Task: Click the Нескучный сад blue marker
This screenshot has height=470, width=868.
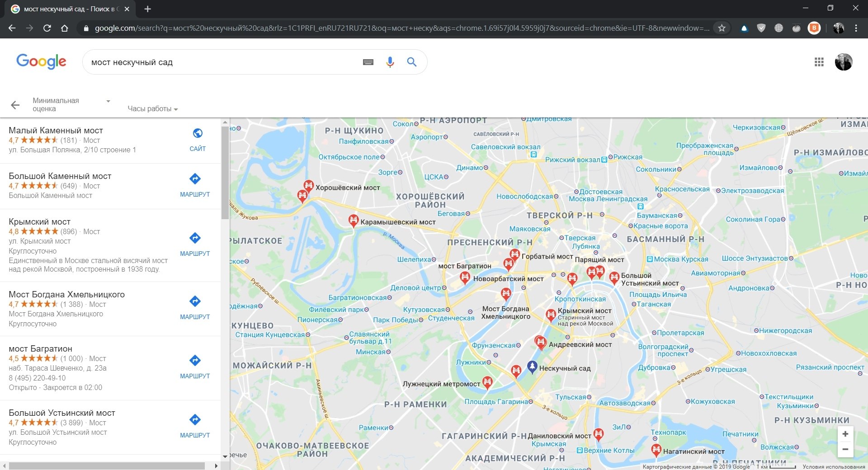Action: [x=532, y=367]
